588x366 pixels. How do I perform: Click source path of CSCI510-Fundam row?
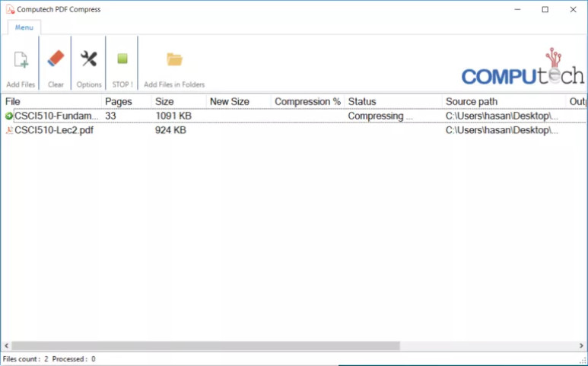point(502,116)
